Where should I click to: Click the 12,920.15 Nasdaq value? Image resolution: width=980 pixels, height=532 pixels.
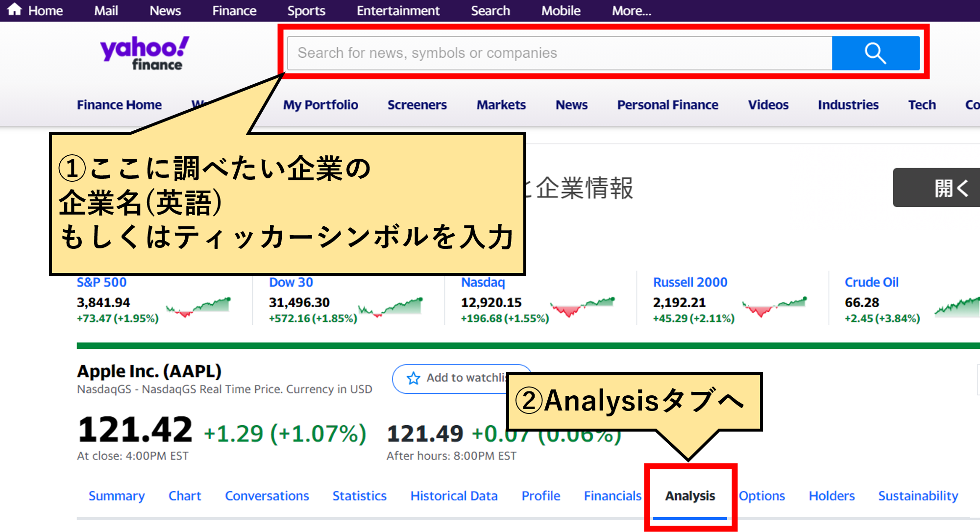491,303
